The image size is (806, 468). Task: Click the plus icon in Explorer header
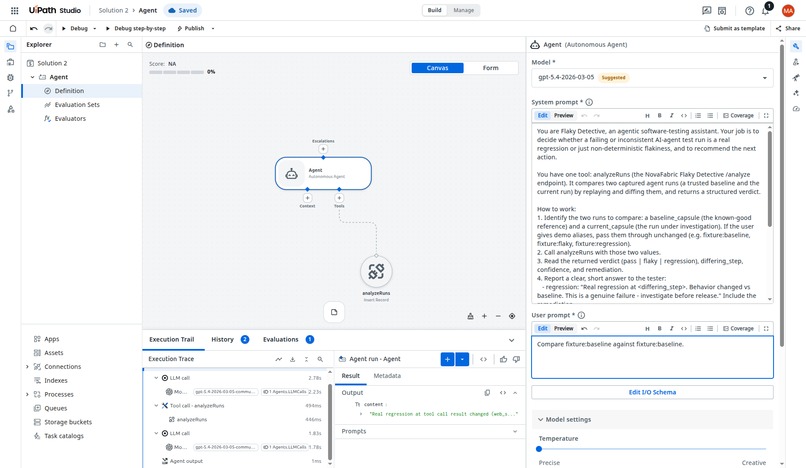[116, 45]
